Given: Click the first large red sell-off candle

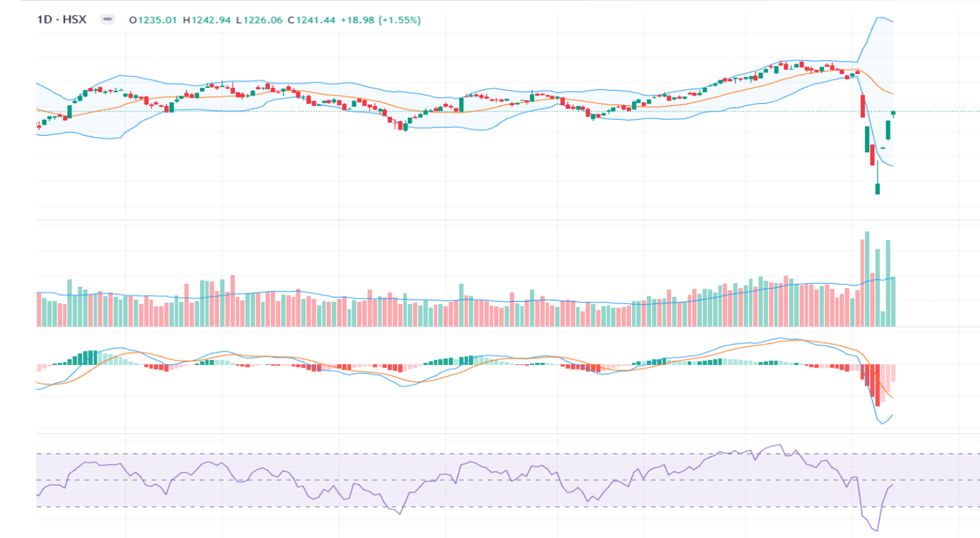Looking at the screenshot, I should [x=862, y=107].
